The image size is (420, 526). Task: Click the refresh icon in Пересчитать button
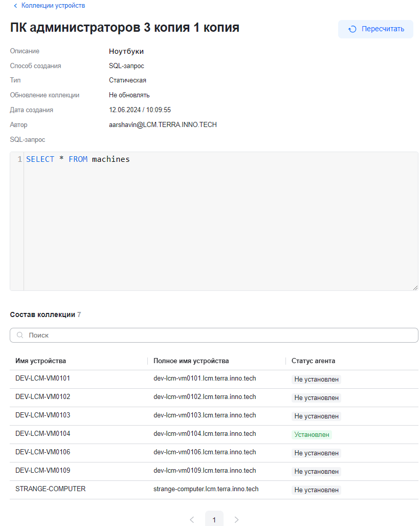point(352,29)
